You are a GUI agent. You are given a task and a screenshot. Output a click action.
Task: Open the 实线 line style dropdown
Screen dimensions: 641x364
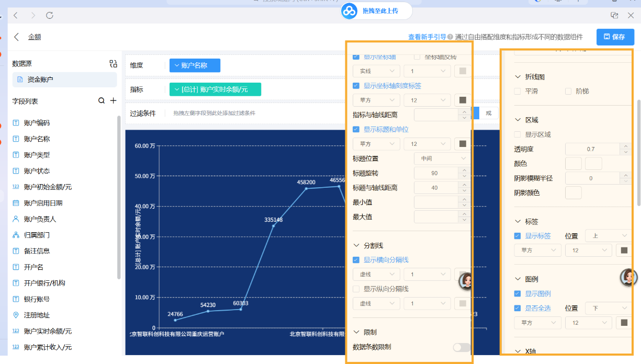[377, 71]
